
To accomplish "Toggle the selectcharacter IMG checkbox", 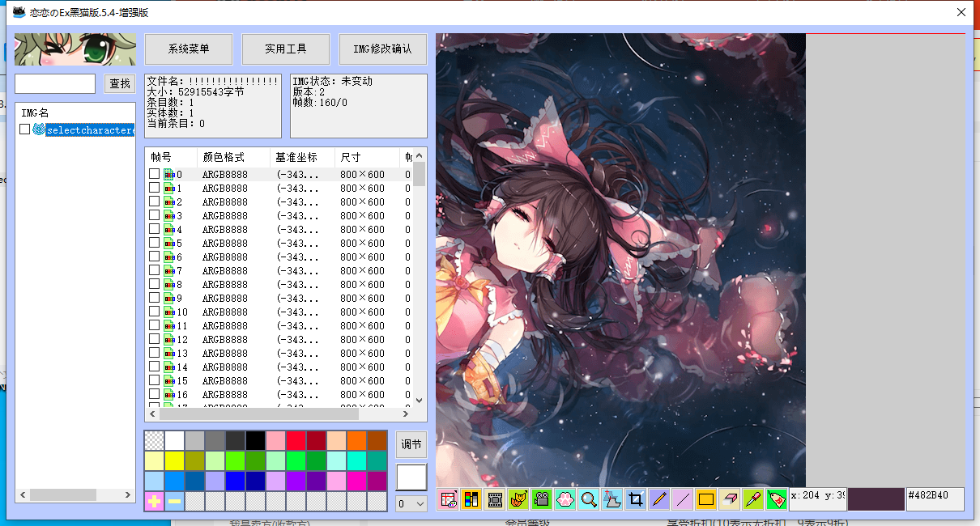I will (x=24, y=129).
